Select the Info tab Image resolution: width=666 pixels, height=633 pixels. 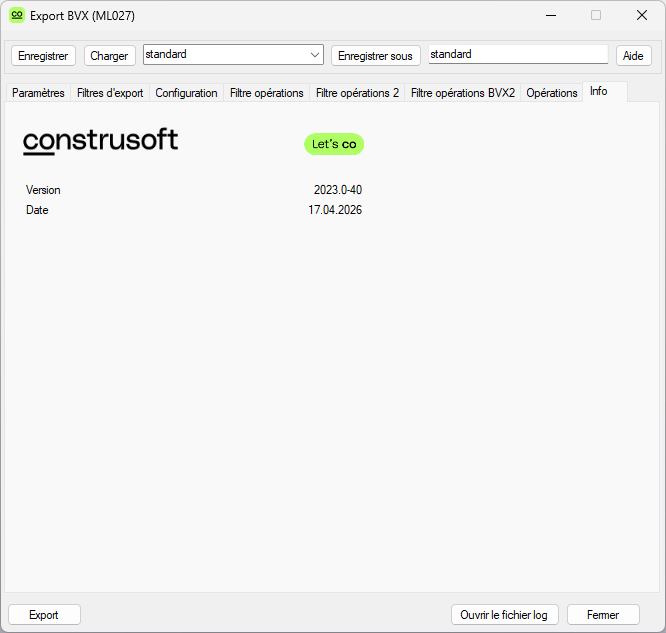tap(605, 91)
